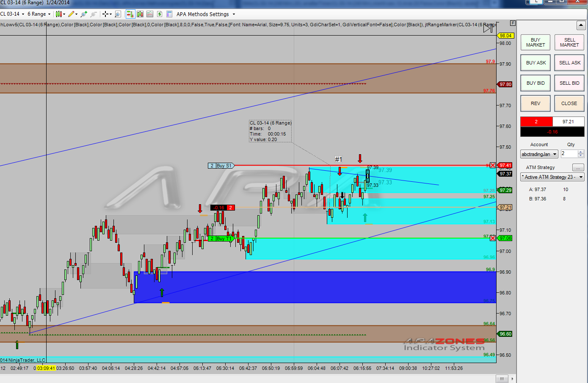
Task: Click the green 97.29 price axis marker
Action: pos(505,190)
